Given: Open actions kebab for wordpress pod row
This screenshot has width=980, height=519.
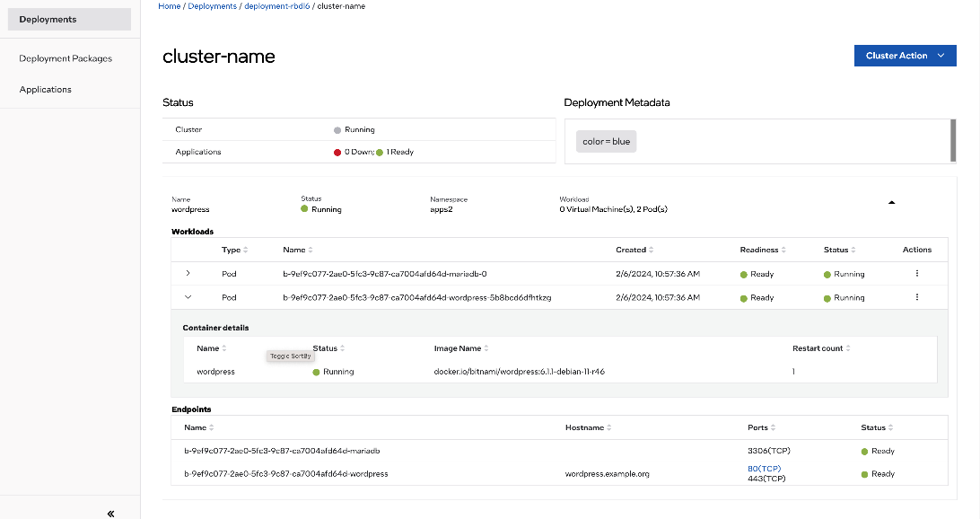Looking at the screenshot, I should point(916,297).
